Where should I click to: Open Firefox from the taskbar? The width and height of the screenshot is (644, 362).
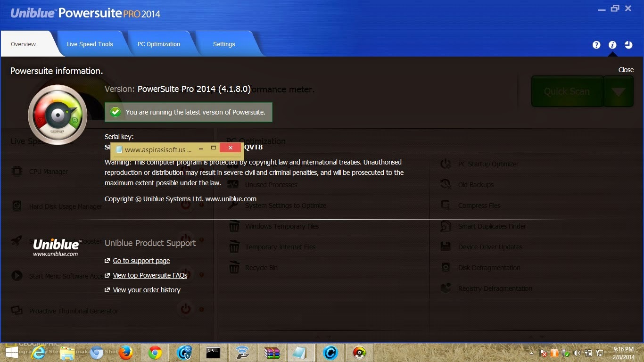[126, 353]
